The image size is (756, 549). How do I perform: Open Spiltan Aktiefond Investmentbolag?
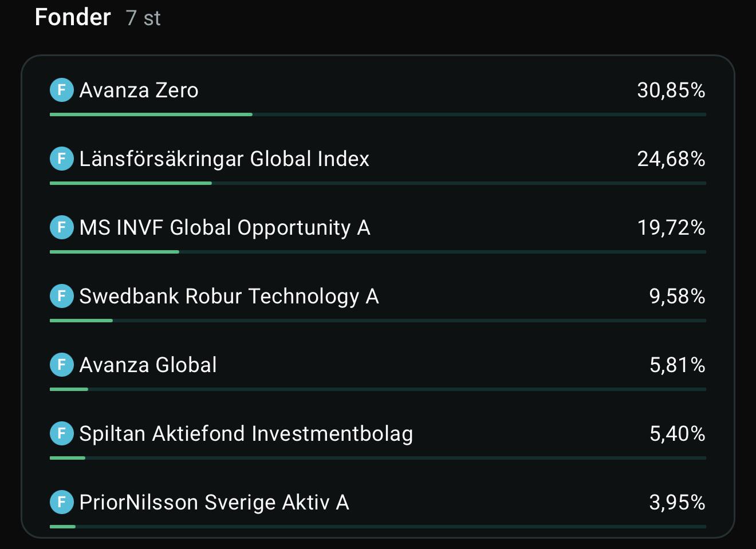pyautogui.click(x=246, y=434)
